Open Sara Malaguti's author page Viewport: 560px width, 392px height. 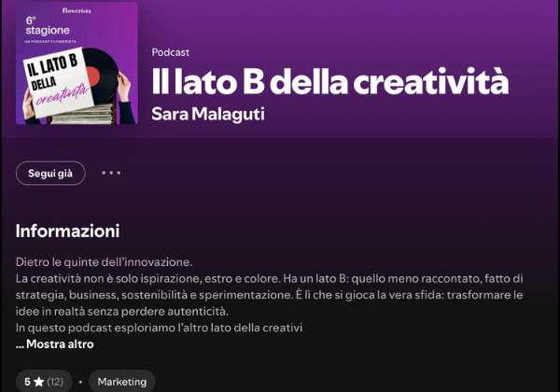(207, 114)
